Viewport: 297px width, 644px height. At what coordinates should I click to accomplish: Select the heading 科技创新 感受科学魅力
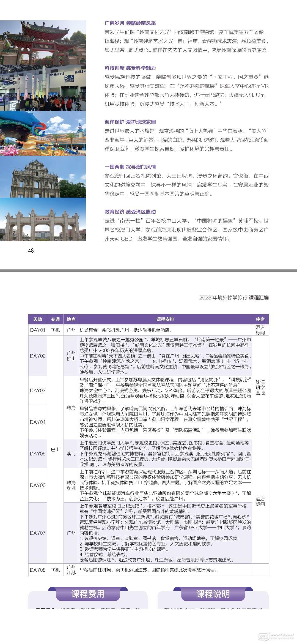pos(130,68)
